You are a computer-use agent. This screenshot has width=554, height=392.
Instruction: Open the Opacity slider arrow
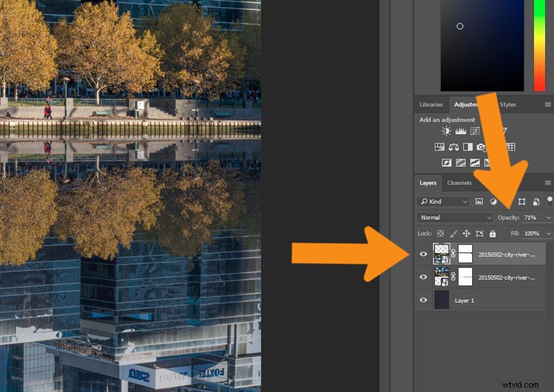pos(549,218)
